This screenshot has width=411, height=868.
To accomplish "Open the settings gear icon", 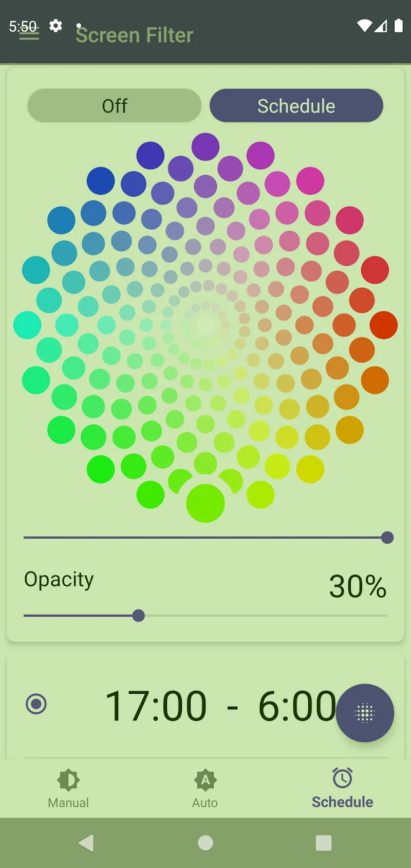I will coord(54,26).
